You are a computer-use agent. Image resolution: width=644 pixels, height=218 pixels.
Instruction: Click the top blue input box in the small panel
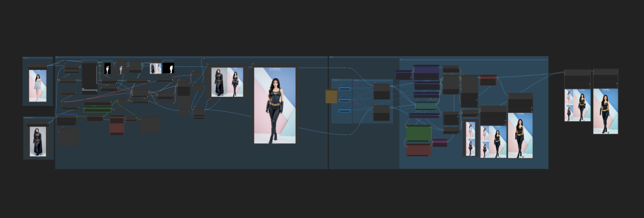(x=345, y=88)
